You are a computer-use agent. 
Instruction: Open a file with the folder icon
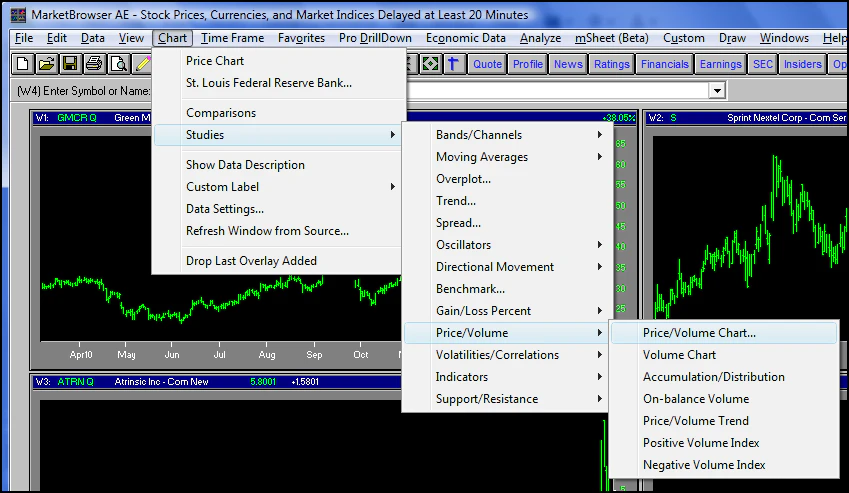tap(47, 64)
